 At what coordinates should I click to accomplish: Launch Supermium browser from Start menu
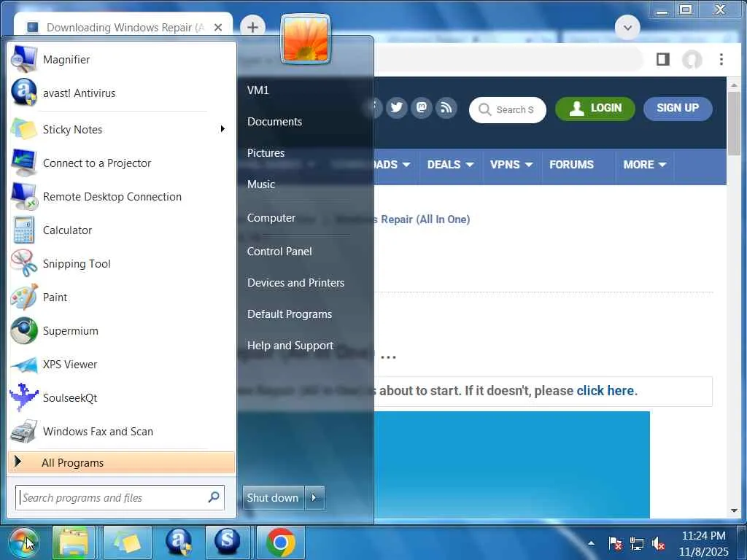(x=122, y=331)
